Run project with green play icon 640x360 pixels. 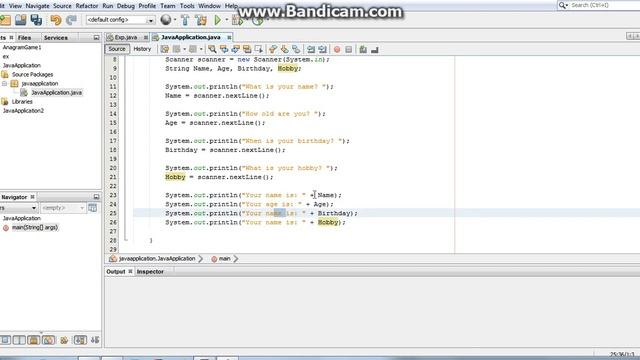click(x=218, y=20)
